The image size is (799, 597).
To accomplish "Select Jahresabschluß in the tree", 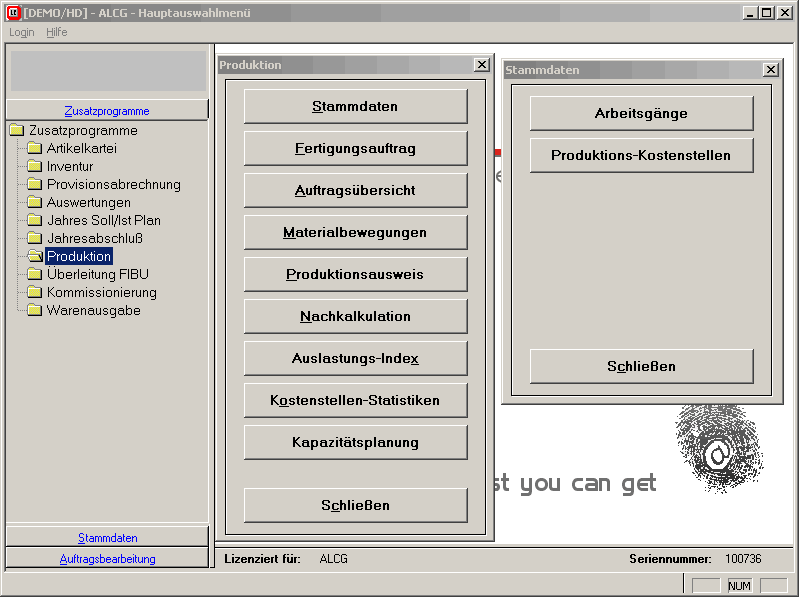I will 94,238.
